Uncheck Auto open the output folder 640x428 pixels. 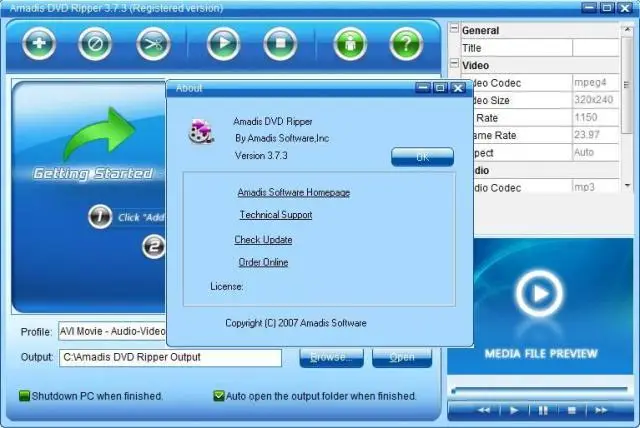[x=219, y=395]
